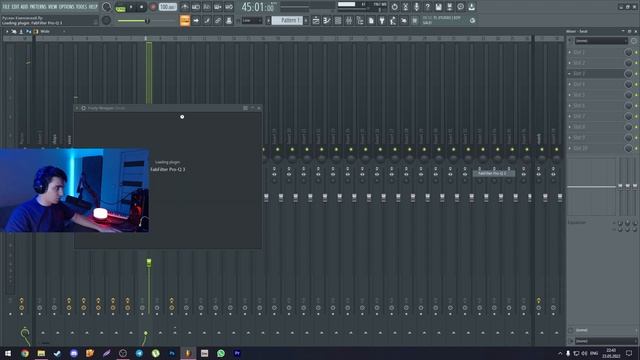Click the tempo tapper icon
Image resolution: width=640 pixels, height=360 pixels.
393,20
